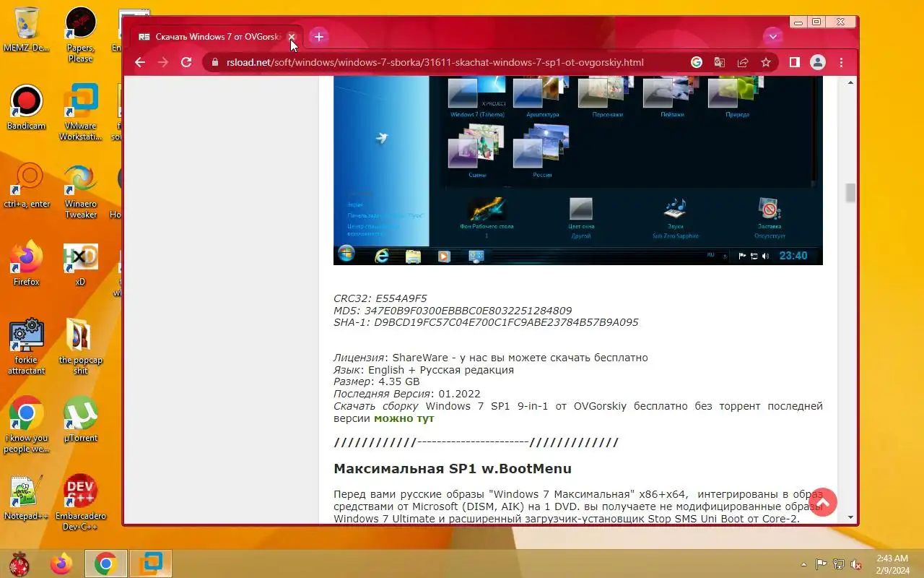The height and width of the screenshot is (578, 924).
Task: Open the Chrome profile avatar menu
Action: pos(817,62)
